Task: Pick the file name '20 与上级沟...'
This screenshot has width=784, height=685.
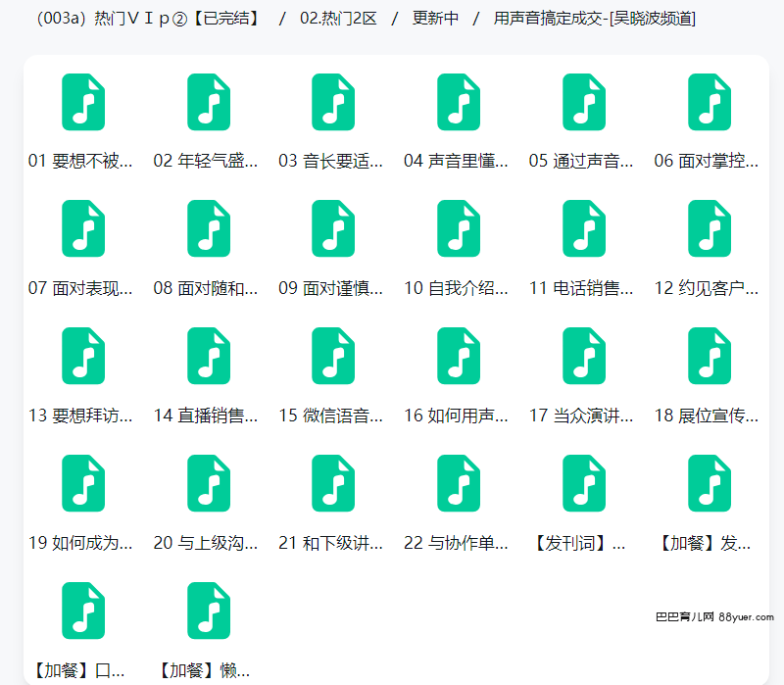Action: [206, 543]
